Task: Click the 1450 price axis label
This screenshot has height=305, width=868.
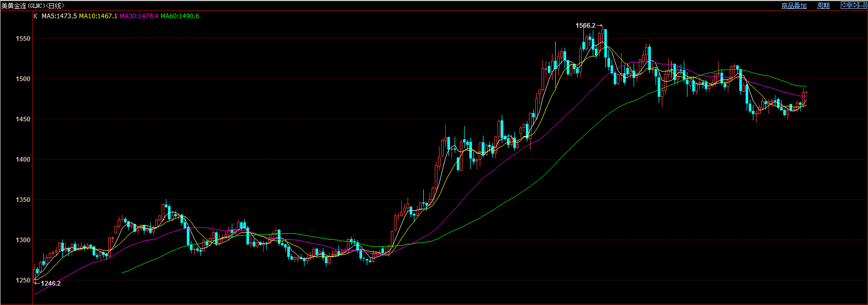Action: coord(23,119)
